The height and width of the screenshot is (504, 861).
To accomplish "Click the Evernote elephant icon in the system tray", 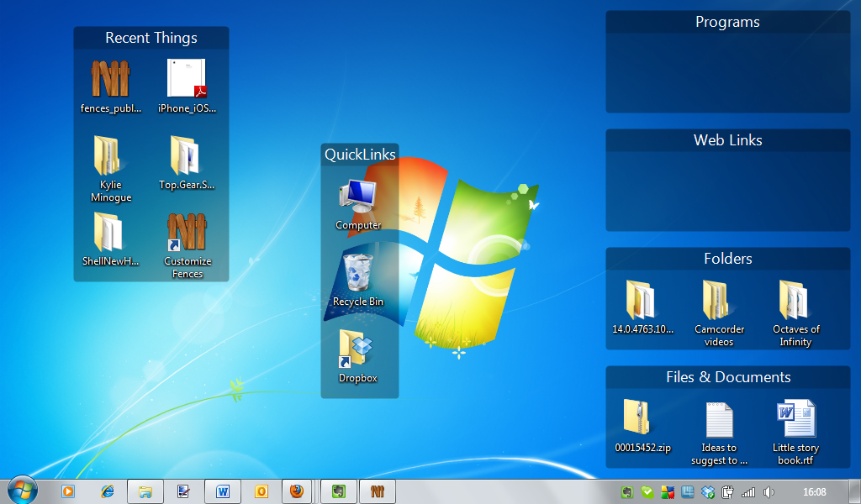I will tap(627, 492).
